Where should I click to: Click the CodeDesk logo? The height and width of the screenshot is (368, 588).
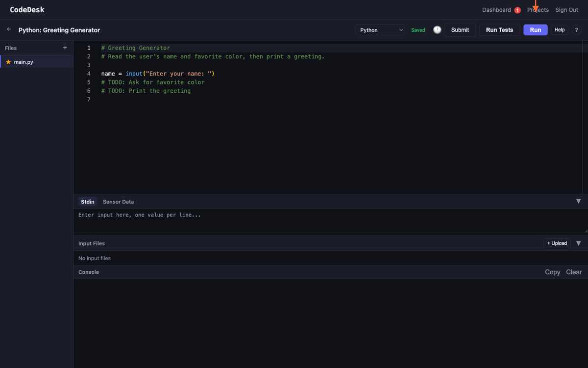pos(26,9)
